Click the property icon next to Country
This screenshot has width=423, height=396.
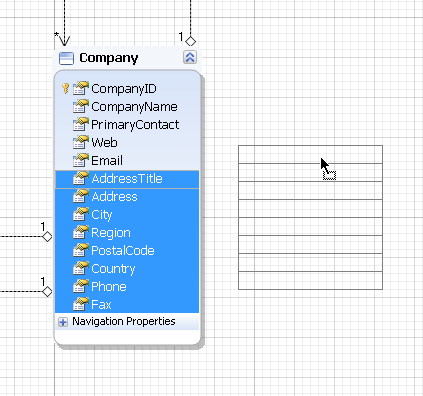coord(81,268)
